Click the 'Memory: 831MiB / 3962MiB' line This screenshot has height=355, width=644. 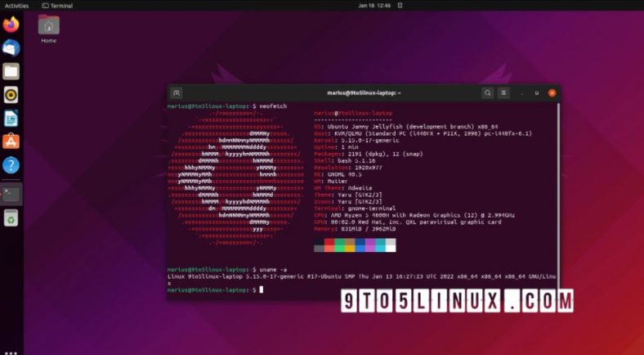pos(355,229)
